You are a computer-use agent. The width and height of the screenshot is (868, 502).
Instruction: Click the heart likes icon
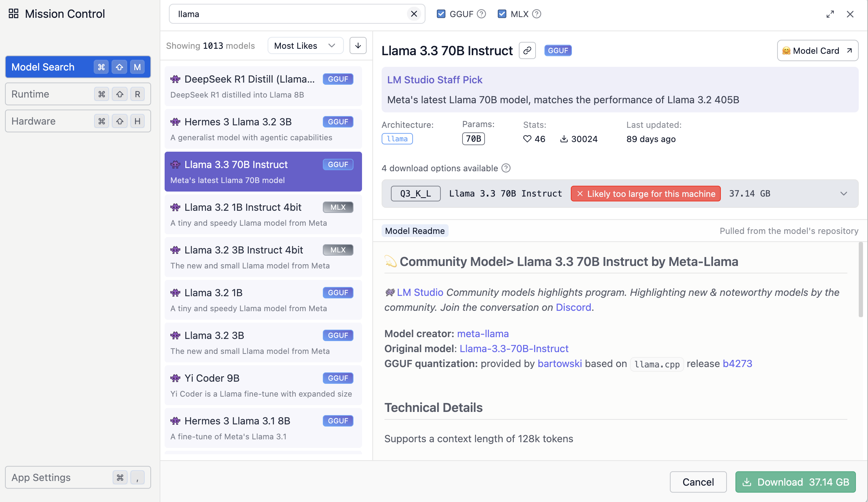(x=527, y=139)
